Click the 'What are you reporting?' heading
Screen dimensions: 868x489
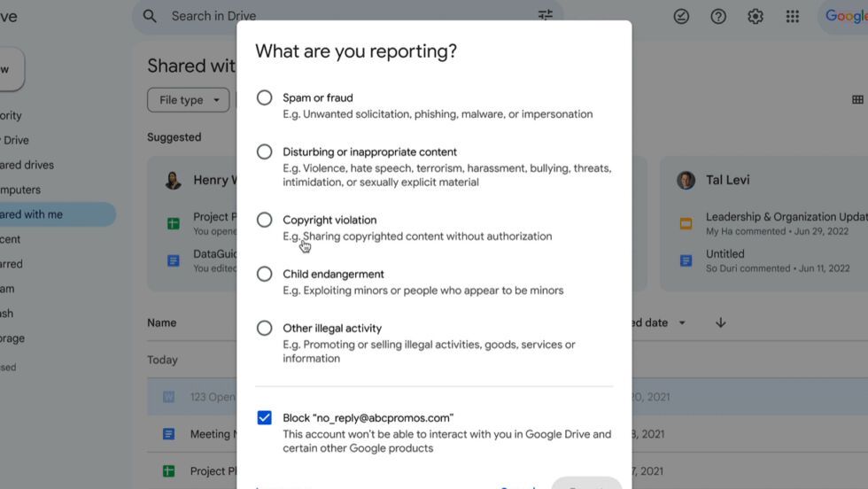pos(356,51)
